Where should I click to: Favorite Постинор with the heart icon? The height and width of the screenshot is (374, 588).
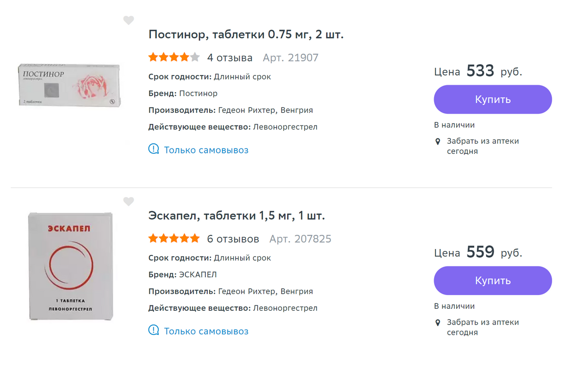pos(128,20)
